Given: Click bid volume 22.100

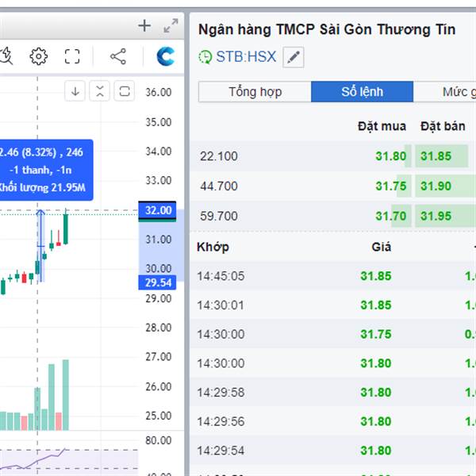Looking at the screenshot, I should (x=219, y=156).
